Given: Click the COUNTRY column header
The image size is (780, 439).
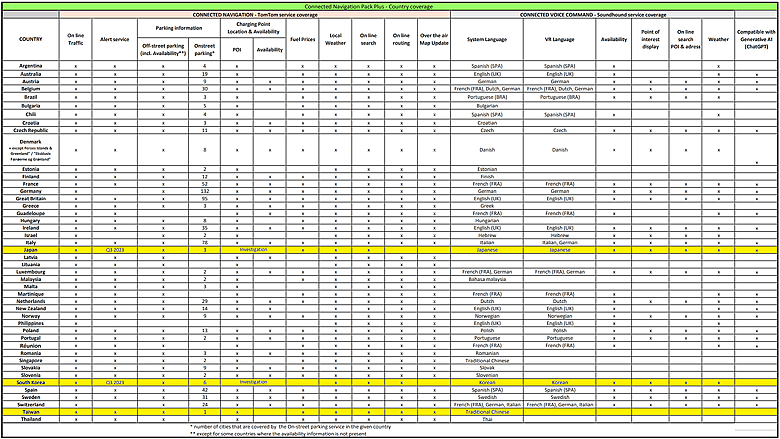Looking at the screenshot, I should click(x=31, y=39).
